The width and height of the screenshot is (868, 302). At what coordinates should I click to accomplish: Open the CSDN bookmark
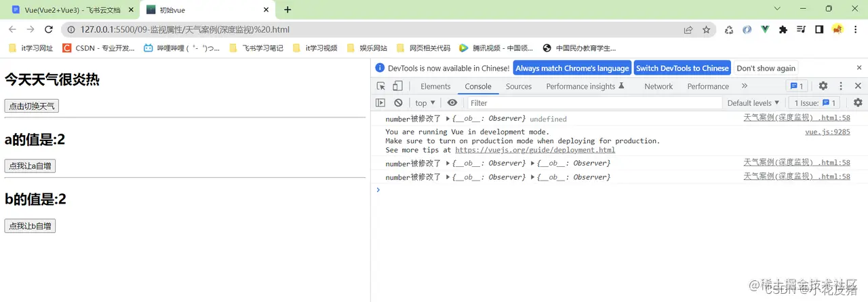98,48
